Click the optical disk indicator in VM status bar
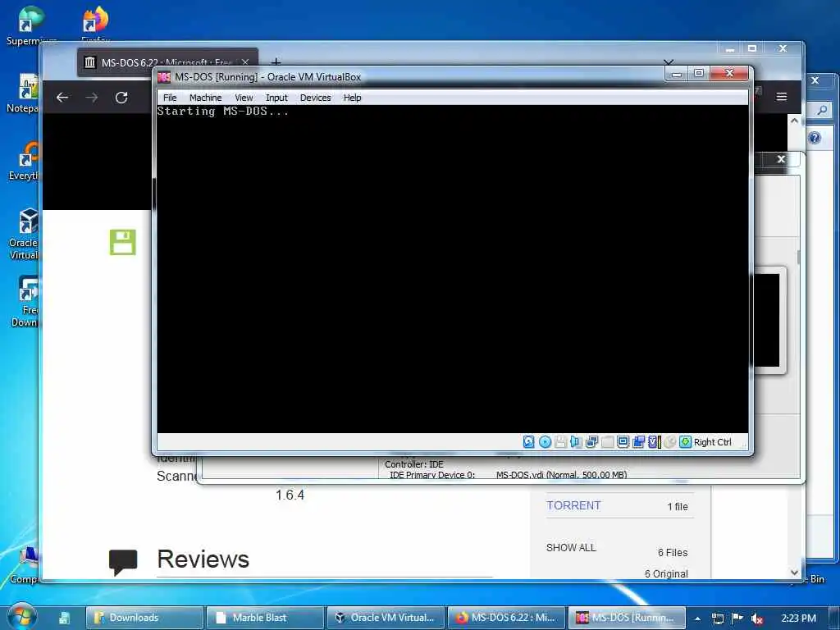The width and height of the screenshot is (840, 630). click(545, 442)
